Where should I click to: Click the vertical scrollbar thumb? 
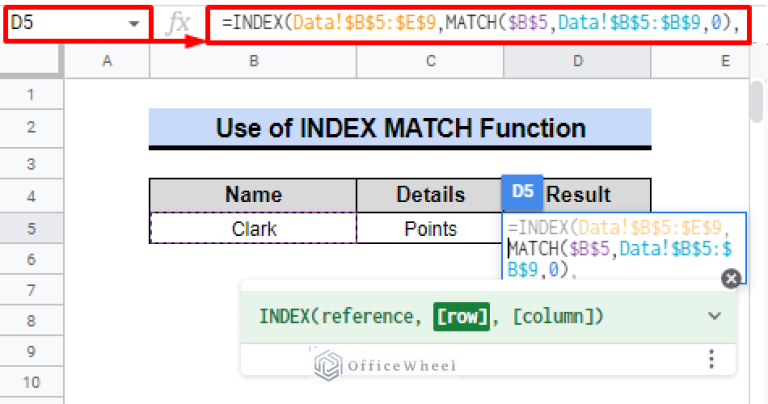coord(757,101)
